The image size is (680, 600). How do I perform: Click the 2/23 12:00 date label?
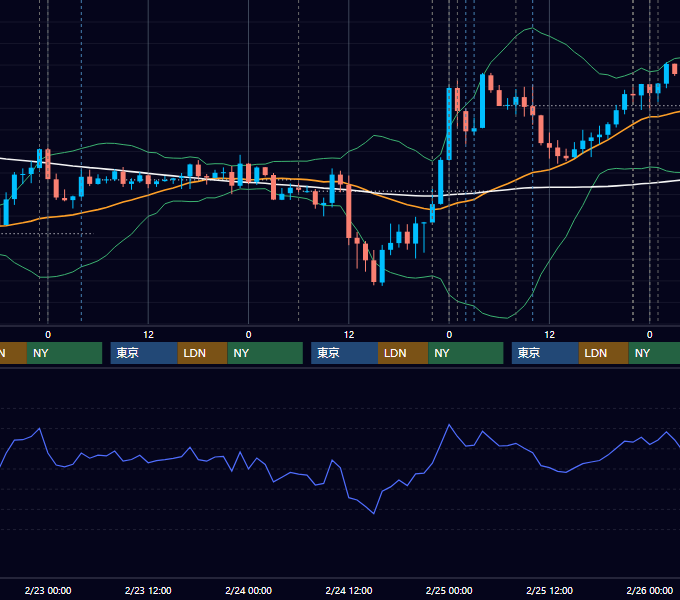pyautogui.click(x=148, y=590)
